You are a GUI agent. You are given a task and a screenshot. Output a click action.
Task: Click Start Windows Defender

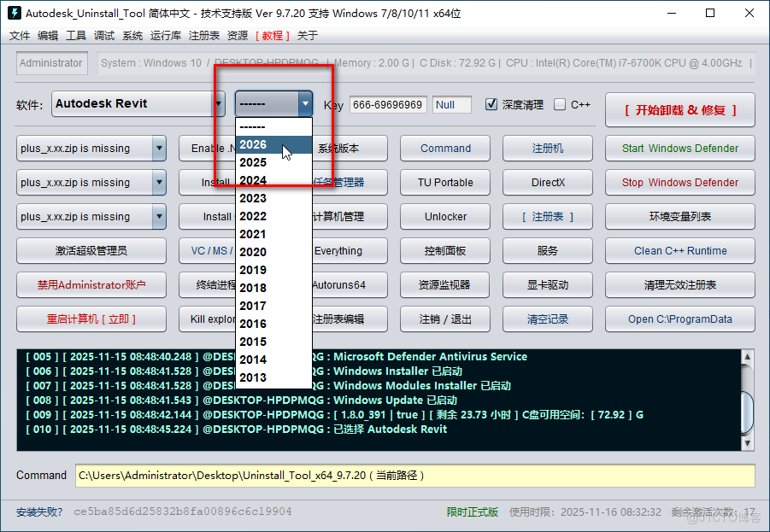[679, 148]
